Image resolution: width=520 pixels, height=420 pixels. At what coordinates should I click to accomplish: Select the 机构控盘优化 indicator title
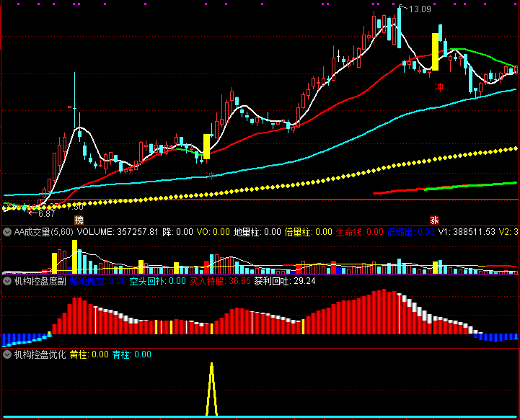40,354
